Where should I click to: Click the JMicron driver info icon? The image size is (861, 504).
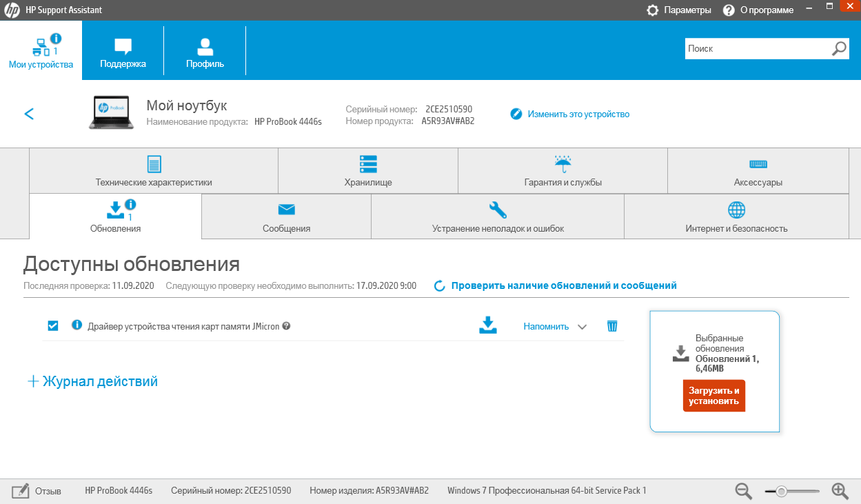[77, 325]
